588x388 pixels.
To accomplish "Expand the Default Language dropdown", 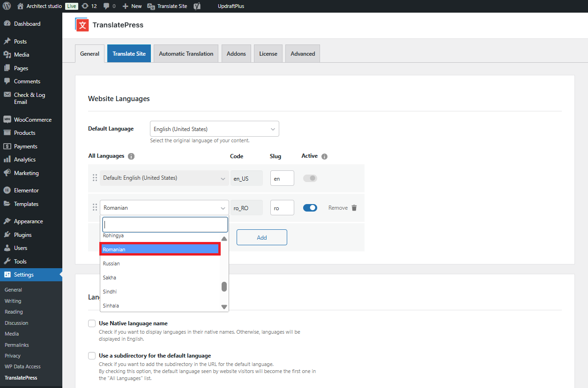I will click(214, 129).
